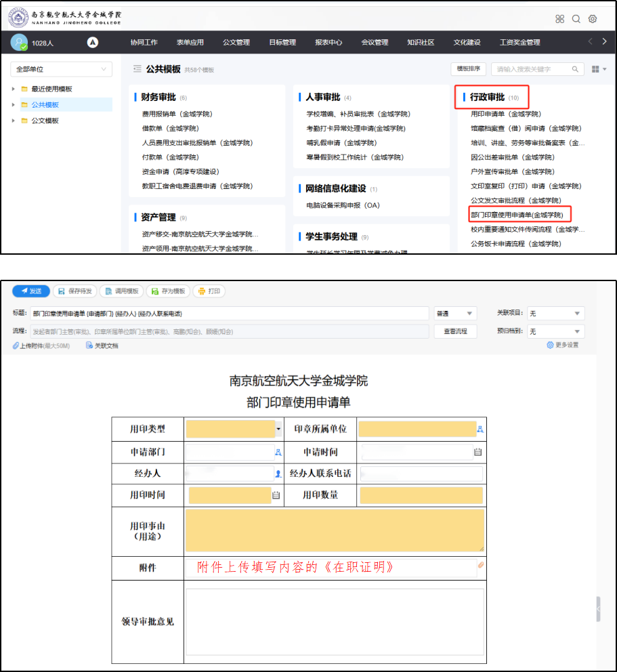The image size is (617, 672).
Task: Open the 协同工作 menu
Action: (144, 42)
